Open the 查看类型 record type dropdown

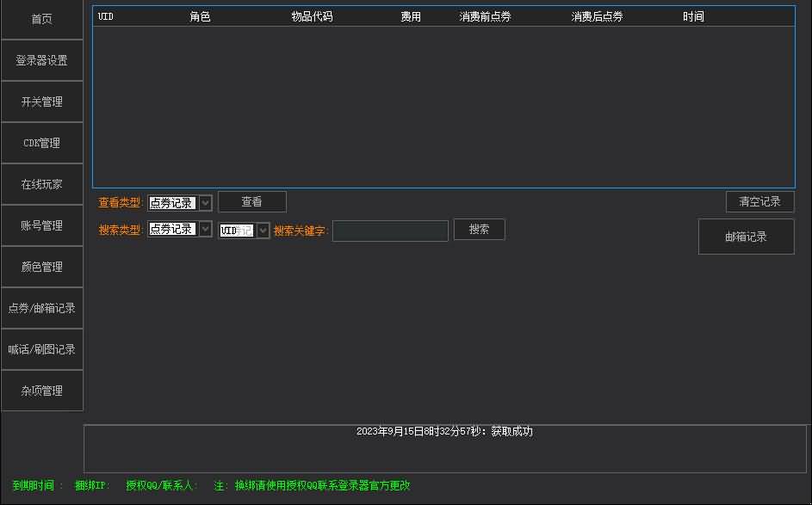tap(202, 201)
